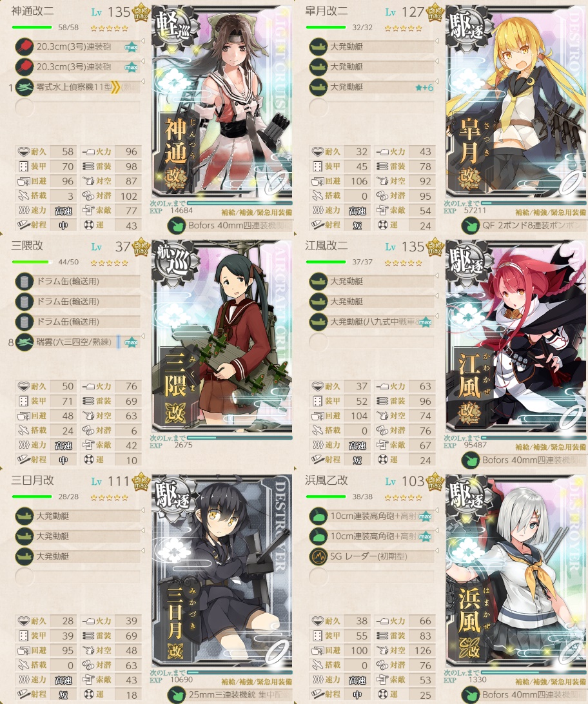Click Hamakaze's first 10cm high-angle gun icon

point(318,516)
